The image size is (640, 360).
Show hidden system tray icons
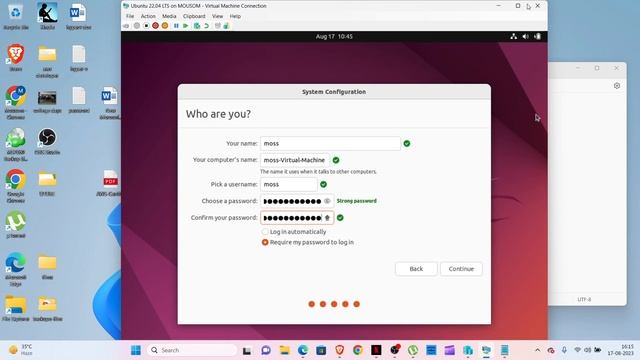(x=538, y=350)
